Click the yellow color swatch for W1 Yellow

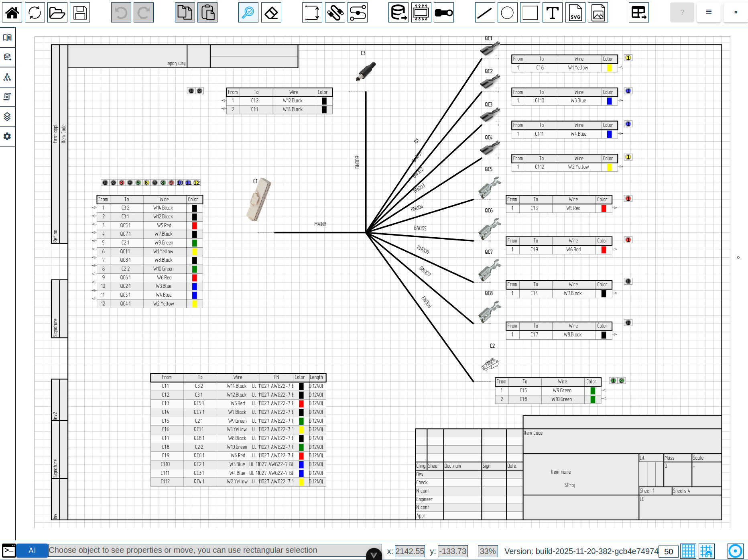click(x=609, y=68)
